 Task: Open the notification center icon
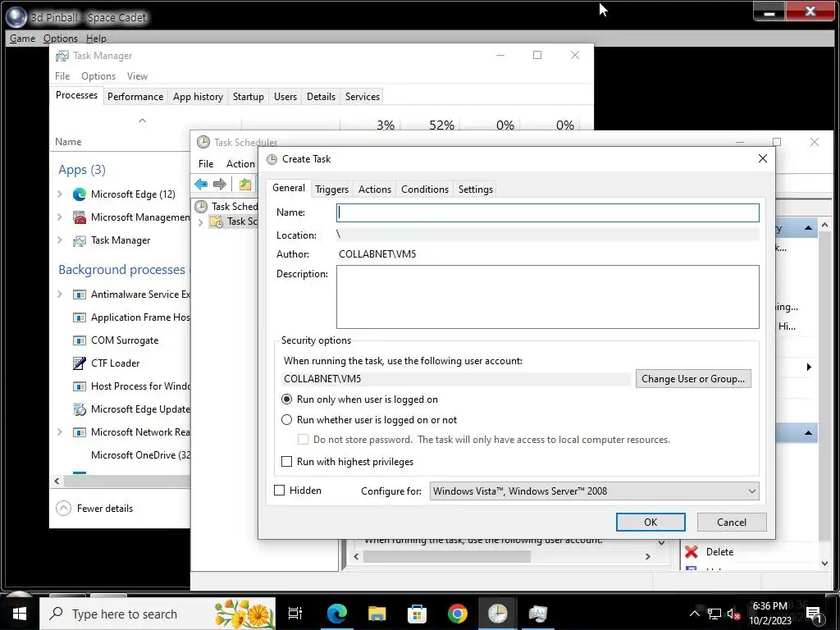814,614
